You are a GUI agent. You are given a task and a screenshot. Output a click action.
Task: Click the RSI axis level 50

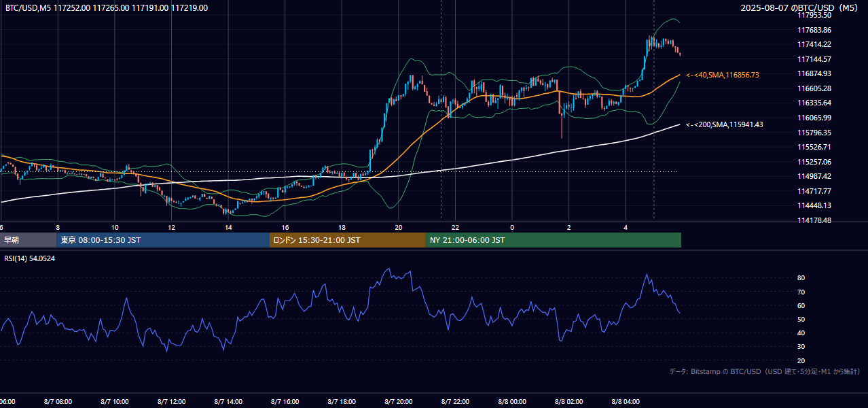pos(801,319)
